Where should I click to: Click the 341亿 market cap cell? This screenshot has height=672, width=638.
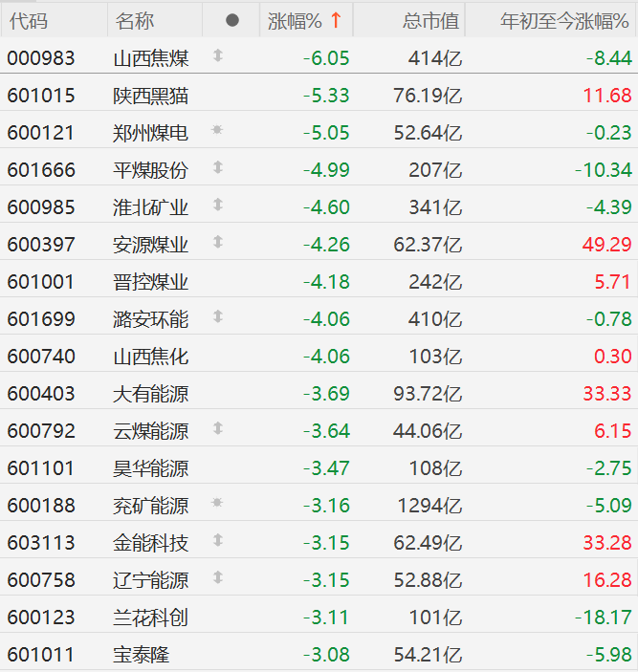435,207
